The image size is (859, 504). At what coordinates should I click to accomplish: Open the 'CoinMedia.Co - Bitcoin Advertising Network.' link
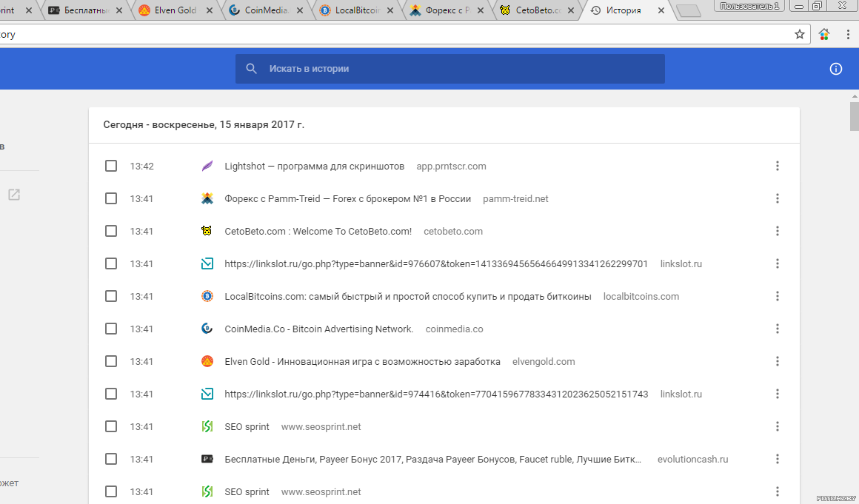click(x=319, y=329)
